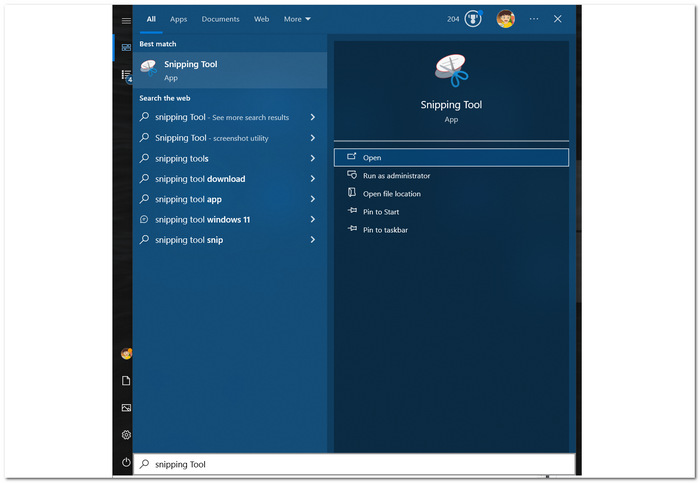Close the search panel with X
The image size is (700, 483).
(558, 19)
